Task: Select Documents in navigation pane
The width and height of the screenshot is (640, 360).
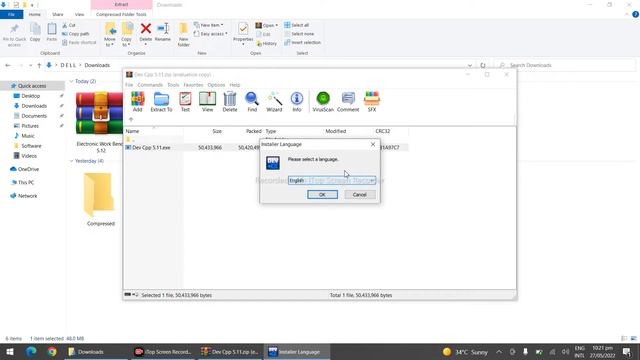Action: point(34,116)
